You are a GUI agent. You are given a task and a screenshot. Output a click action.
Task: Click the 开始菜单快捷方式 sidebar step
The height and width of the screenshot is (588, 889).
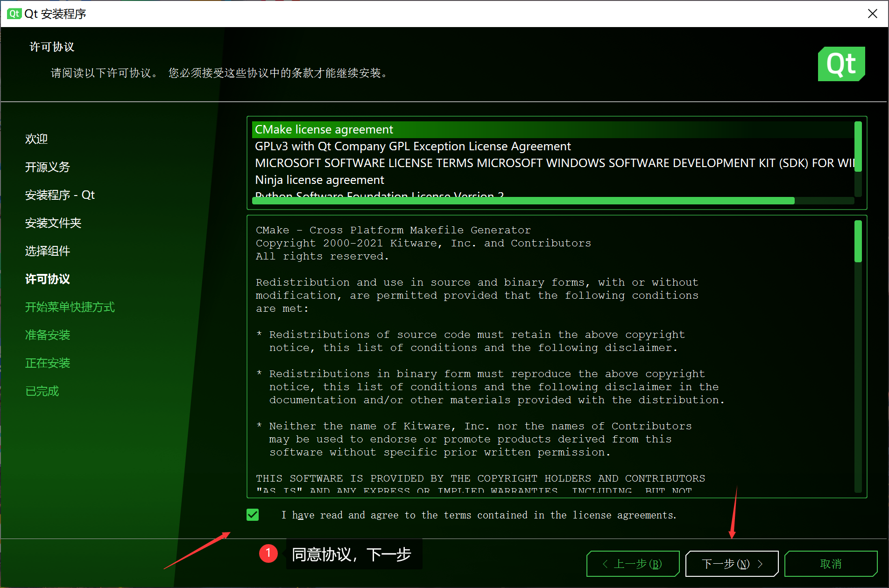click(70, 307)
